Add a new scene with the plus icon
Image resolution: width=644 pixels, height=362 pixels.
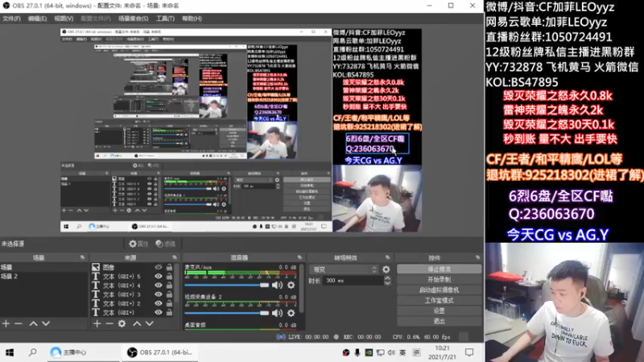[6, 323]
